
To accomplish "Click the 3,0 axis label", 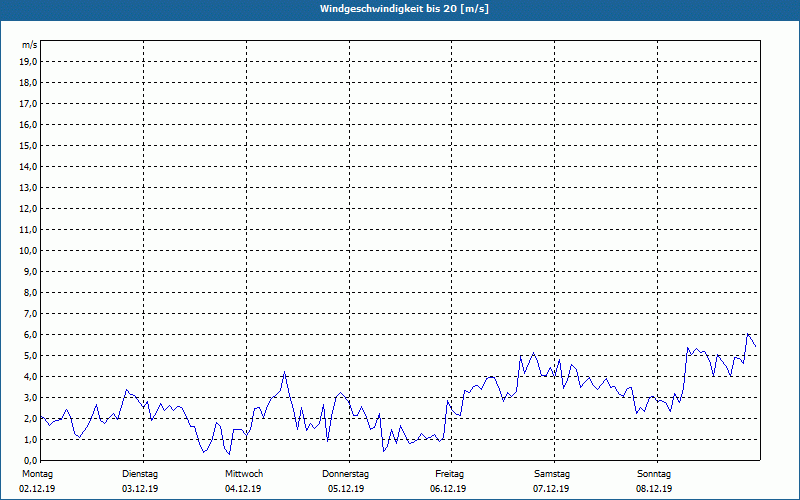I will click(x=30, y=397).
